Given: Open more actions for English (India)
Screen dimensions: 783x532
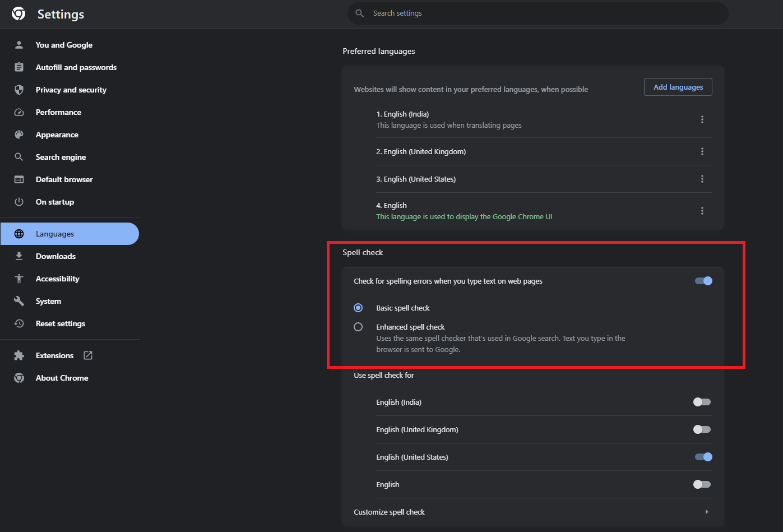Looking at the screenshot, I should (702, 119).
